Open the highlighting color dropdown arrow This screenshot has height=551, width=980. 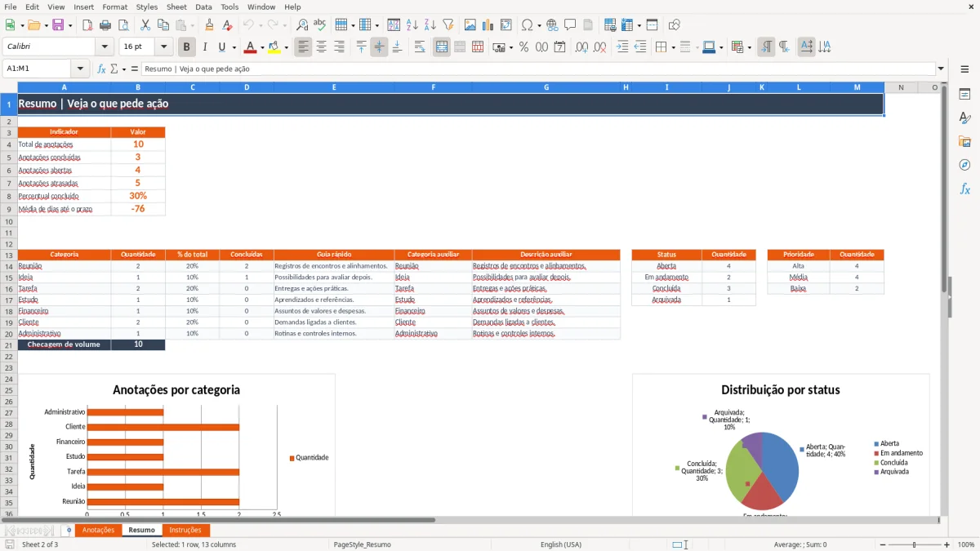coord(286,47)
